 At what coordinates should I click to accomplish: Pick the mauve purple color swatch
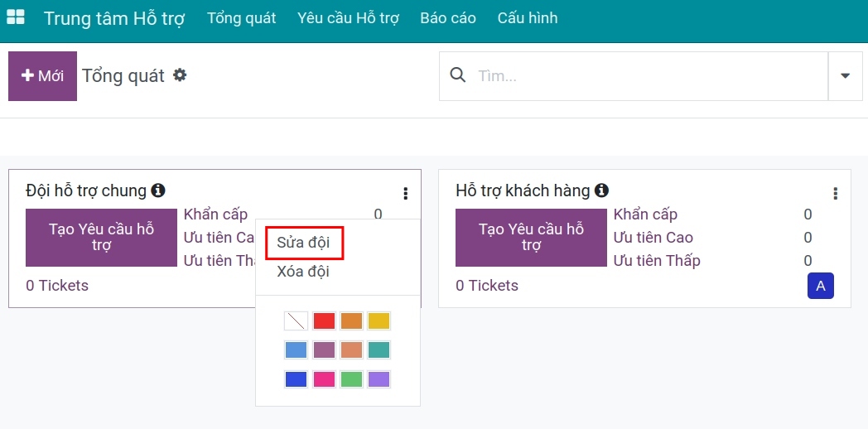tap(324, 349)
